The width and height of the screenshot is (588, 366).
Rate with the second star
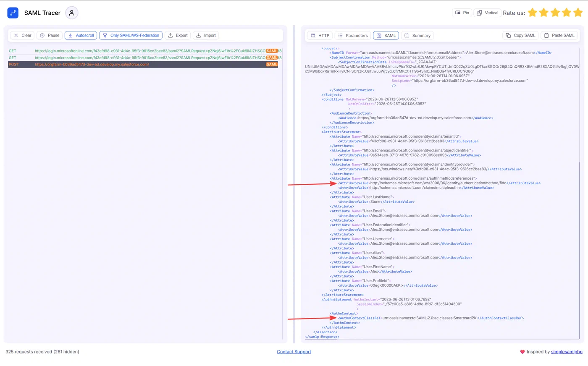point(543,13)
